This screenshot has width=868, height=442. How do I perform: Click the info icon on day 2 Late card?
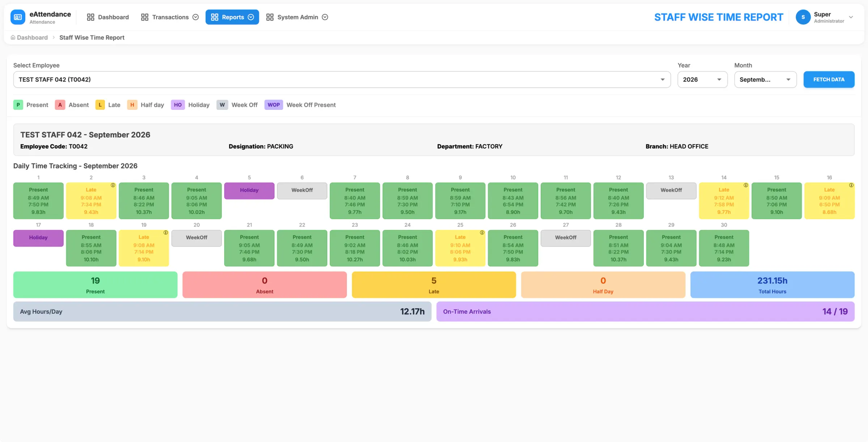(113, 185)
